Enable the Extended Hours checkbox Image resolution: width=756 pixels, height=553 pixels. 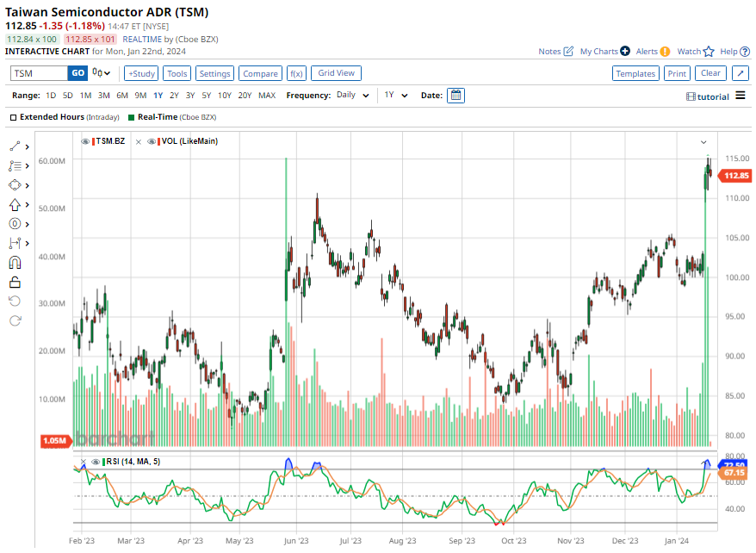14,116
